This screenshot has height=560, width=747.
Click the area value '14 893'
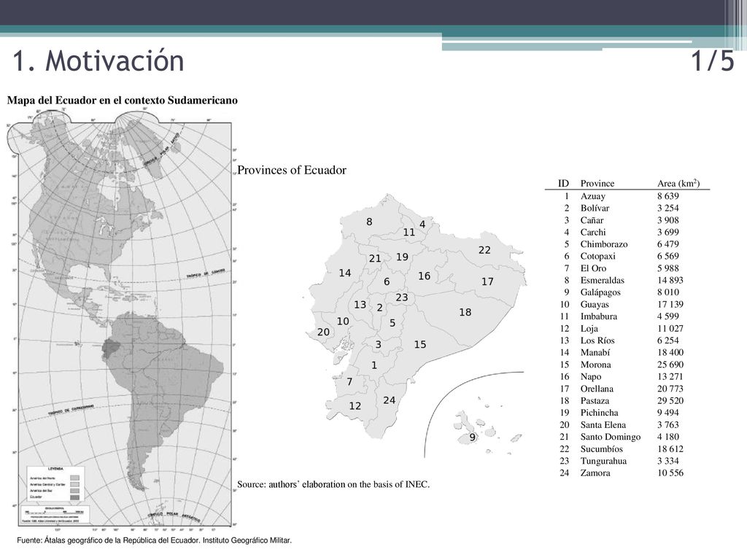pyautogui.click(x=670, y=281)
